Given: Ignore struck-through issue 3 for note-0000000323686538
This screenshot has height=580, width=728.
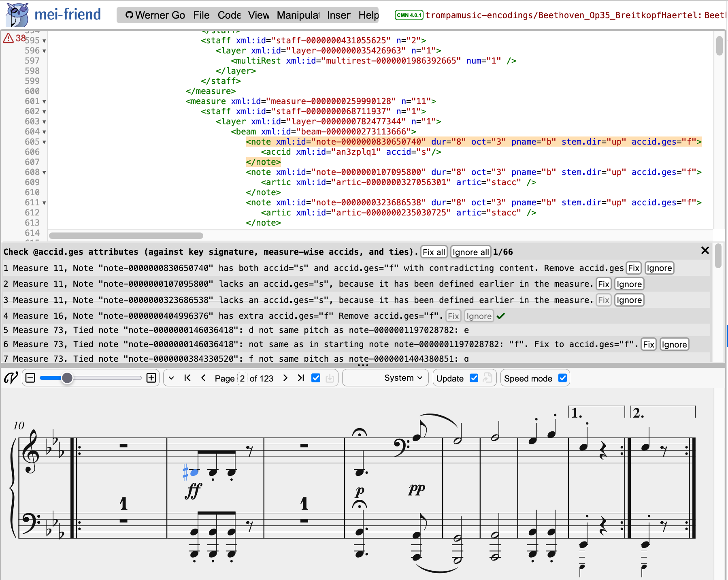Looking at the screenshot, I should 629,300.
